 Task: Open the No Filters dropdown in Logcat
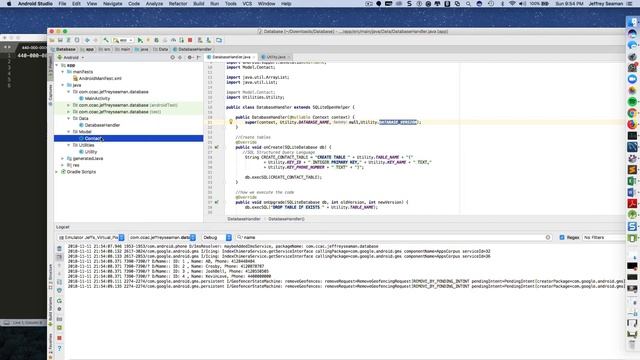pos(603,237)
